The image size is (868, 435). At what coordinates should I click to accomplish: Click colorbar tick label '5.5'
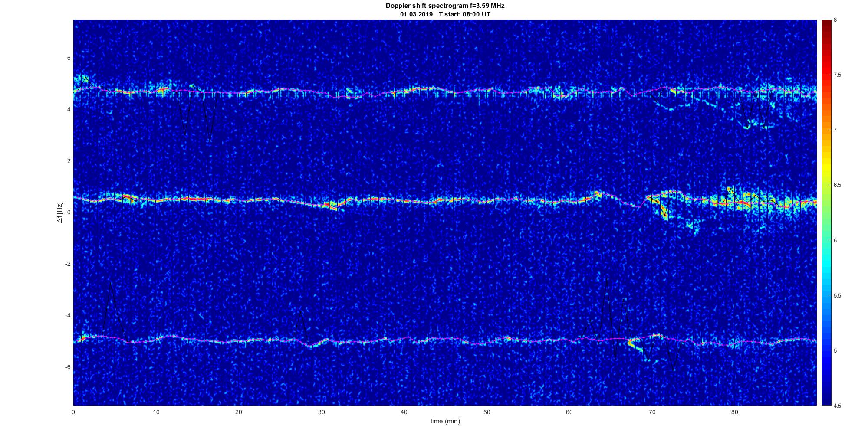pos(837,295)
